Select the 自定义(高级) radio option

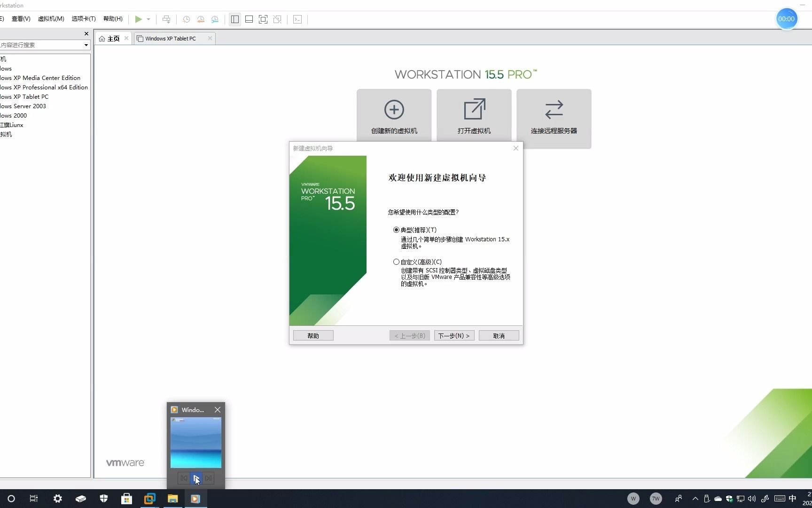(396, 262)
